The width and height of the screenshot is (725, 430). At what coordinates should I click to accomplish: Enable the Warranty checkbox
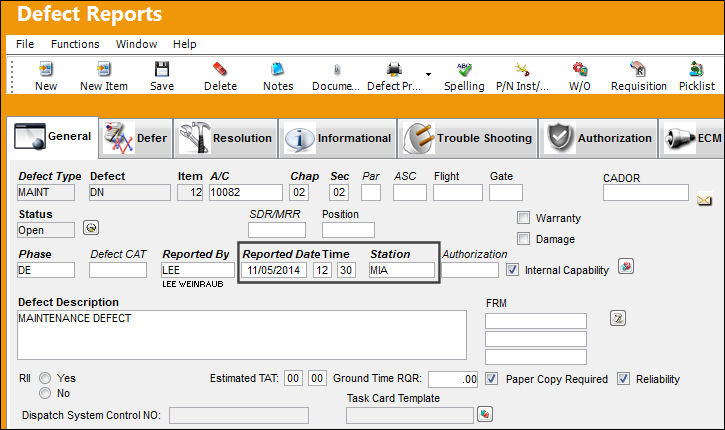pos(523,217)
